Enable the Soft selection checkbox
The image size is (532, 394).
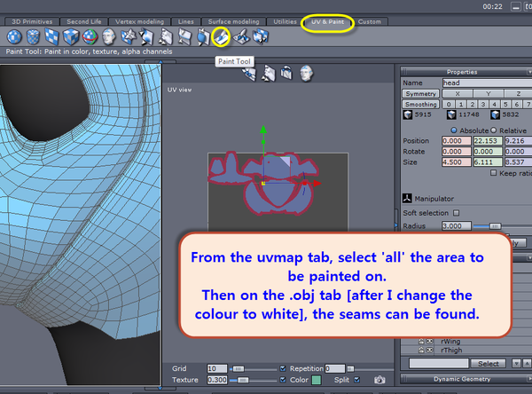coord(457,213)
